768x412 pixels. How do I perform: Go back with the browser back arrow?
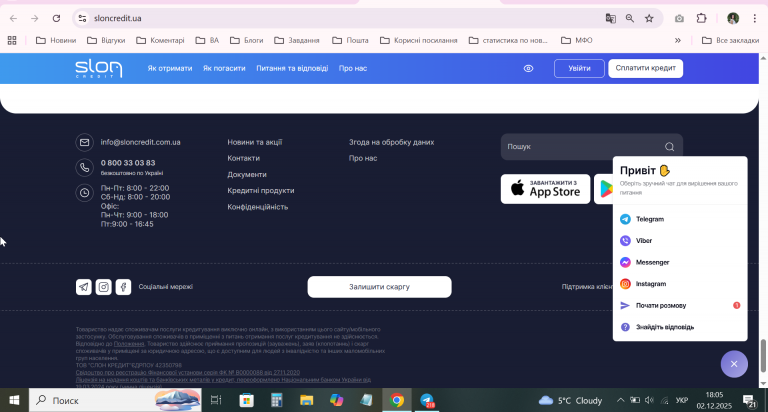tap(13, 18)
